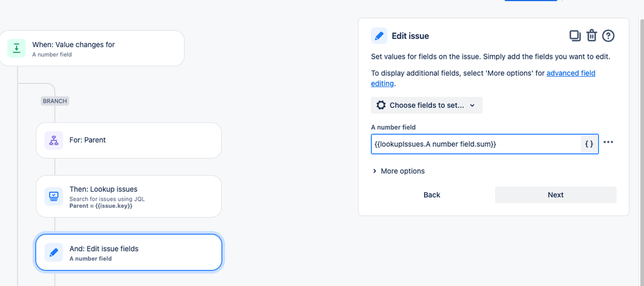Screen dimensions: 644x286
Task: Open the Choose fields to set dropdown
Action: 426,105
